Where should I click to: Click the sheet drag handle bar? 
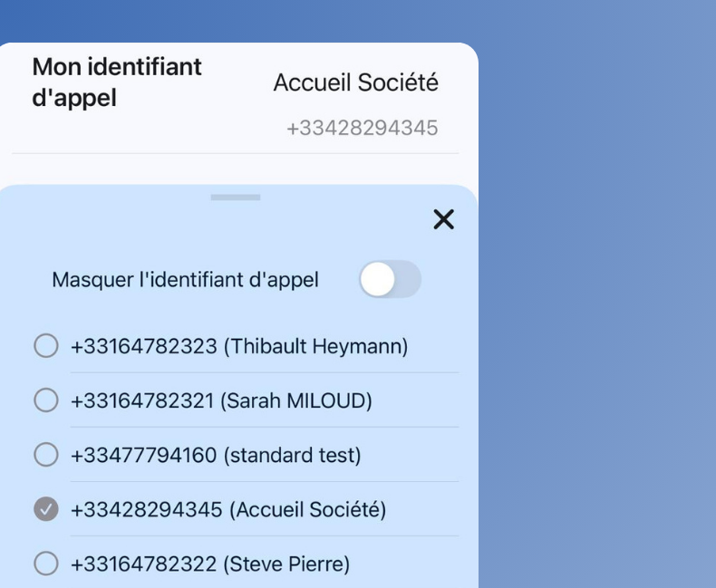[x=235, y=198]
